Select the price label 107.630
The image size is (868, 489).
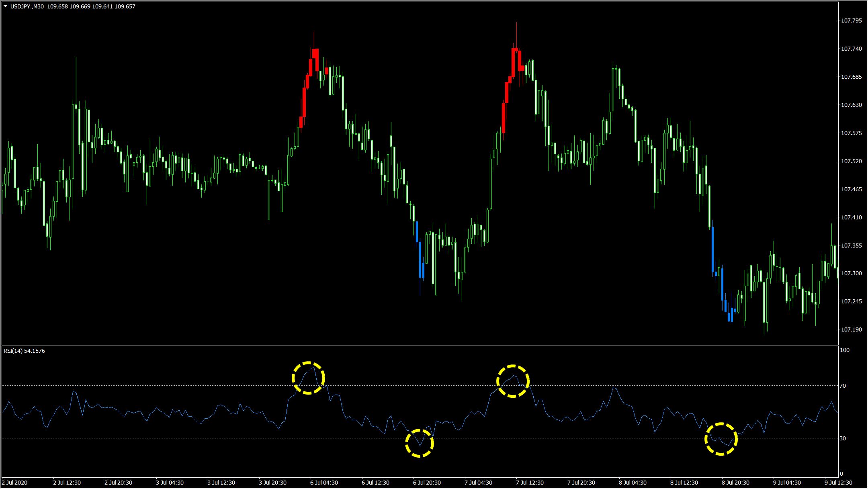pos(852,105)
